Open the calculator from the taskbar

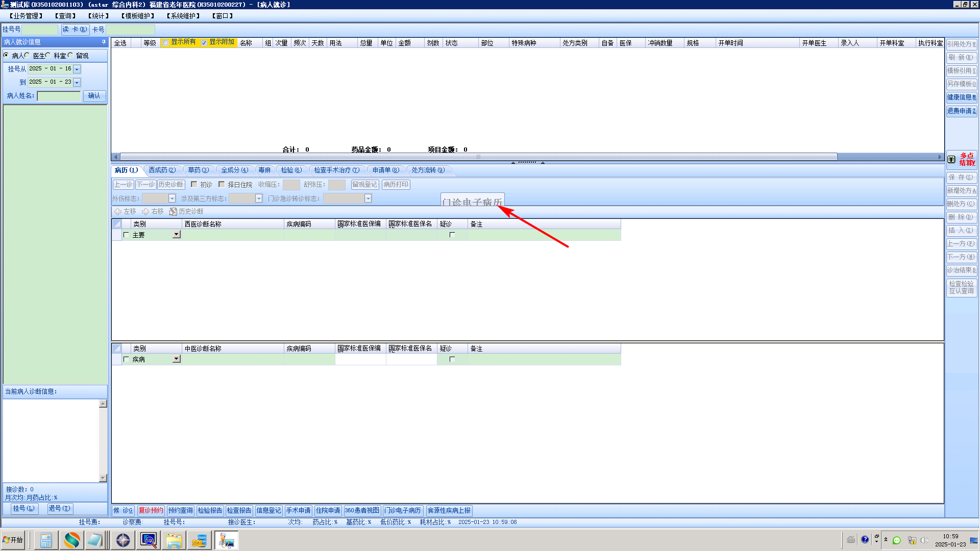point(46,540)
